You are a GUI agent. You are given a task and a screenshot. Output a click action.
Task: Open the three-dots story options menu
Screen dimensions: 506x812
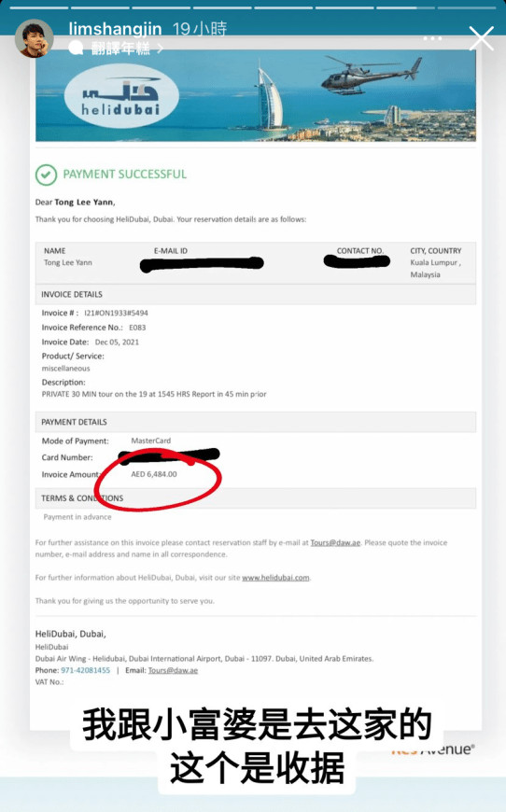(432, 39)
